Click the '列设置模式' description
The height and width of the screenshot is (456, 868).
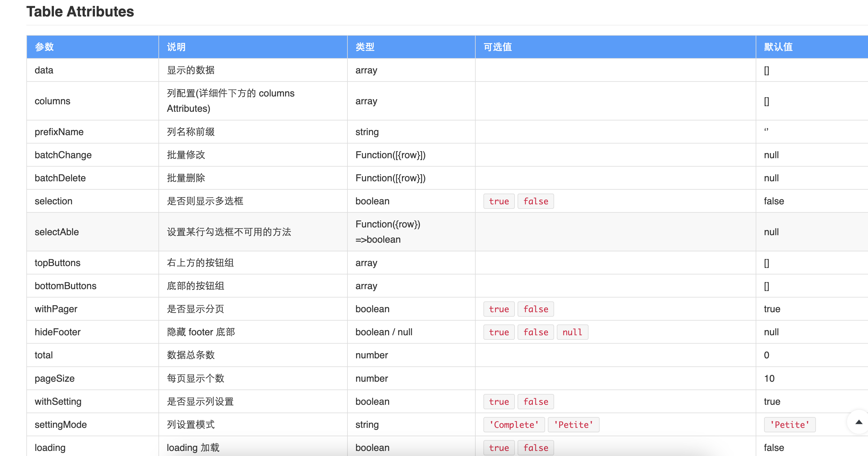tap(191, 425)
